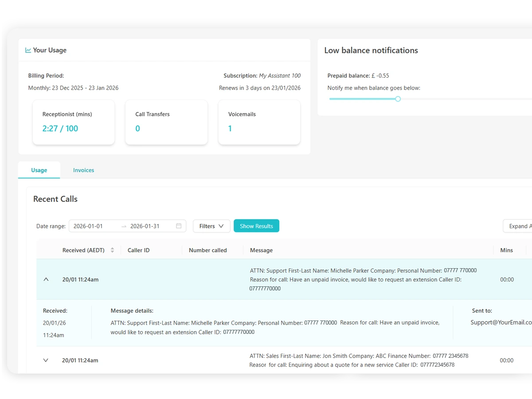Viewport: 532px width, 399px height.
Task: Click the Caller ID column header
Action: click(139, 250)
